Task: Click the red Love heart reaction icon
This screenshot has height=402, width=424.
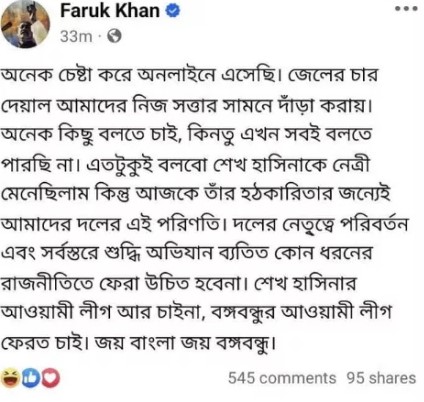Action: (x=51, y=378)
